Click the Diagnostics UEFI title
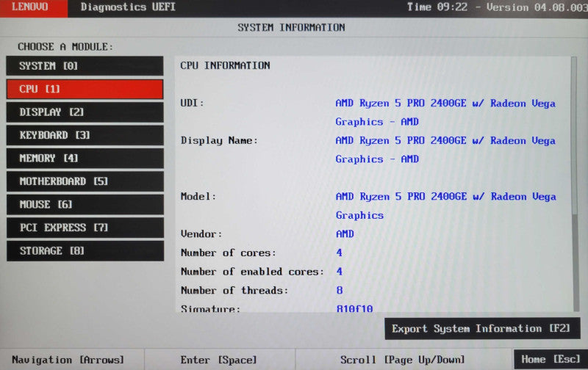The image size is (588, 370). [128, 7]
